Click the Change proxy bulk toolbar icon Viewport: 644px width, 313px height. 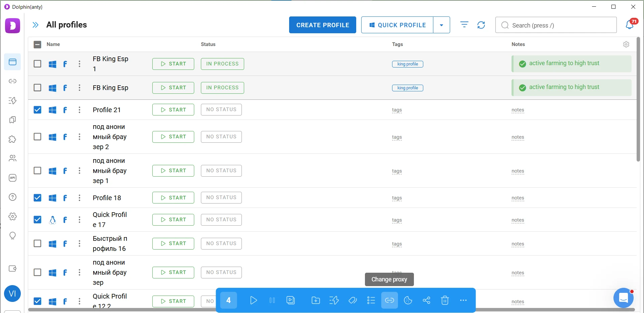point(389,300)
